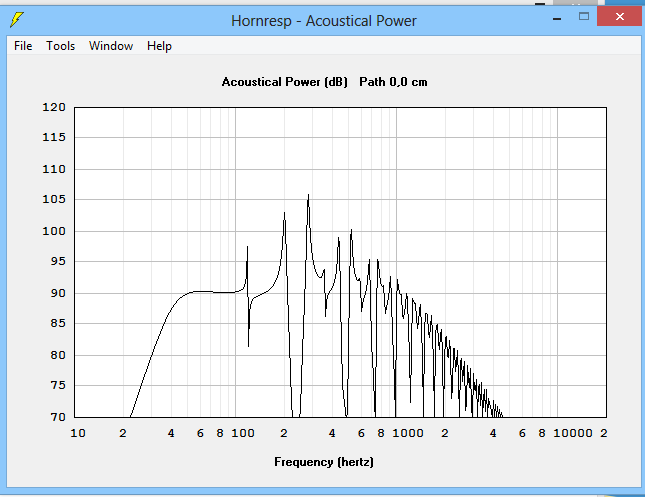Click the 10000 label on the frequency axis
Screen dimensions: 645x497
573,433
